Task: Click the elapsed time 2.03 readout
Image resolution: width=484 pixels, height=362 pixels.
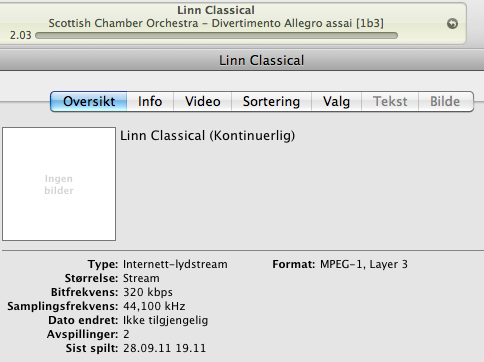Action: coord(20,35)
